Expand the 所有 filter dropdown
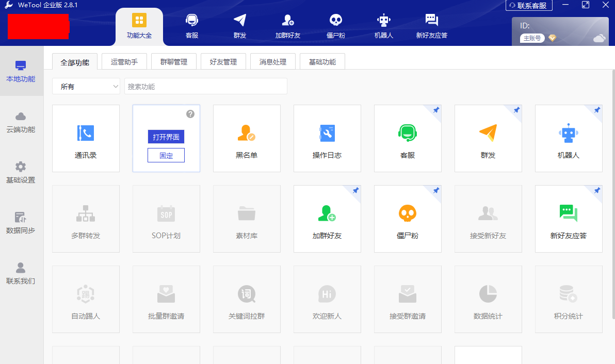 pos(86,86)
